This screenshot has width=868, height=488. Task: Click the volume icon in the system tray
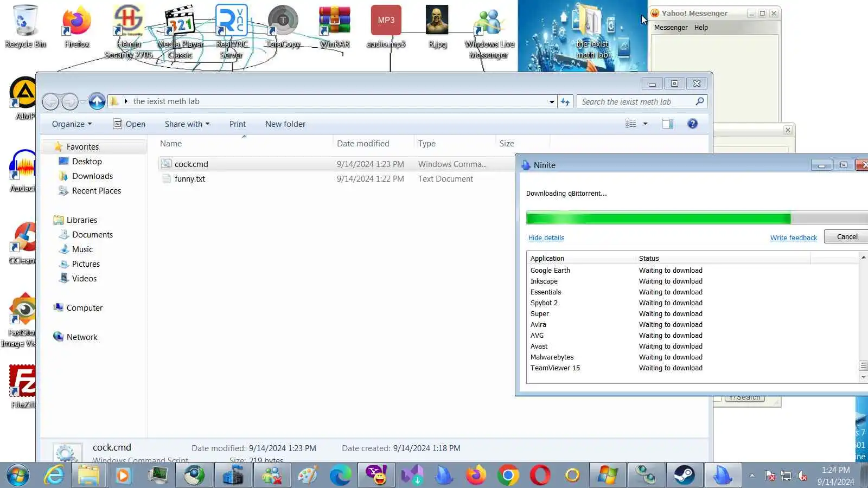(802, 476)
